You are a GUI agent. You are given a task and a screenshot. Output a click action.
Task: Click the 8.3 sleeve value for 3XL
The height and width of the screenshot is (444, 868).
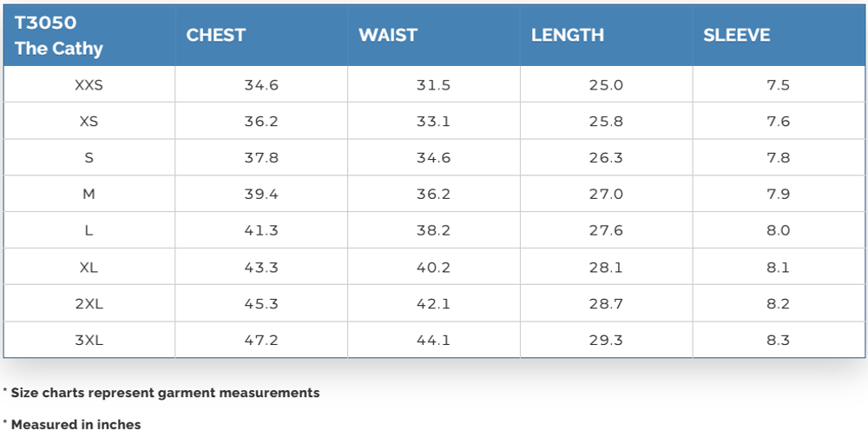(x=779, y=341)
